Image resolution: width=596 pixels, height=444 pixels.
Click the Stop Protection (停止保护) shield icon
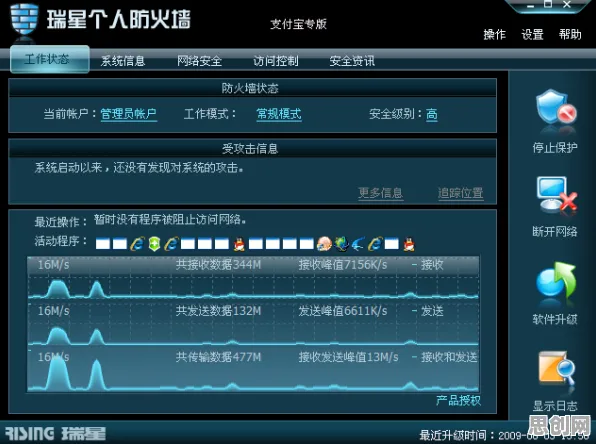click(x=556, y=107)
